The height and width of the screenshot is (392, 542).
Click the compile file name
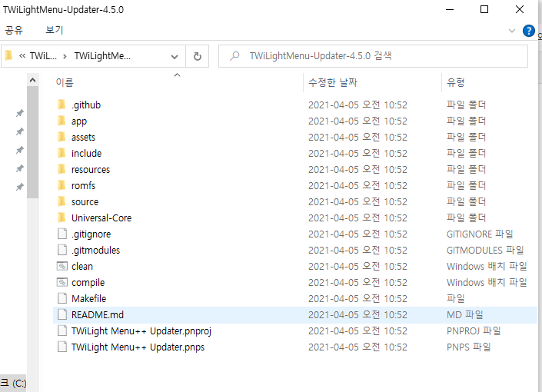click(x=88, y=282)
